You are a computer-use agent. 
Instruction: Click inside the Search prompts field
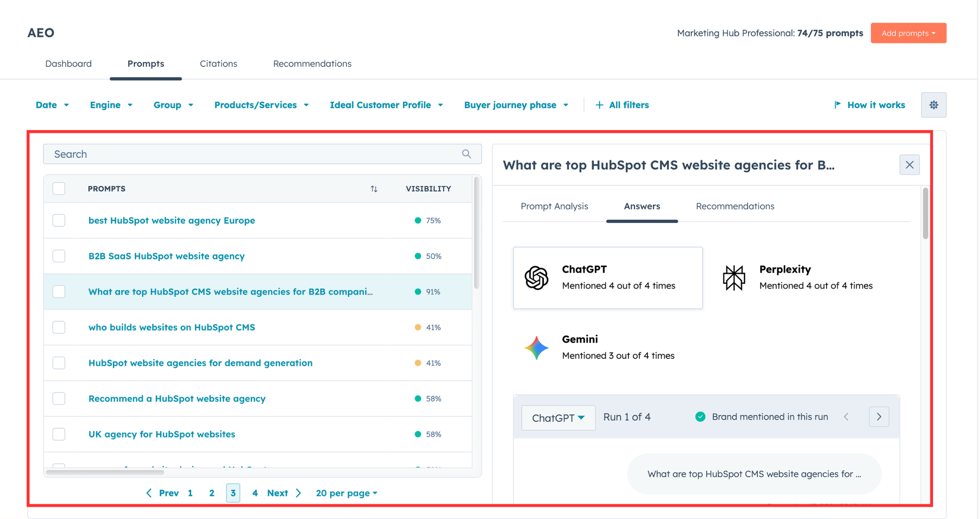(239, 154)
